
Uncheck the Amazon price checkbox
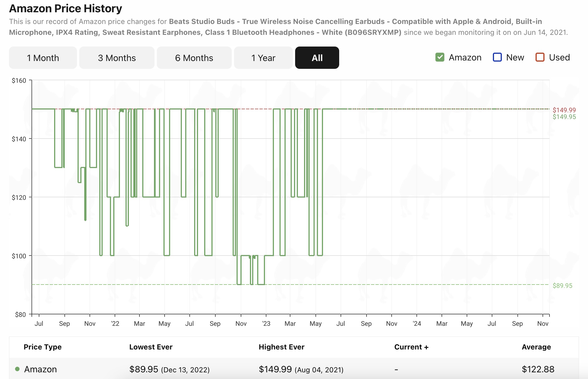(x=440, y=57)
